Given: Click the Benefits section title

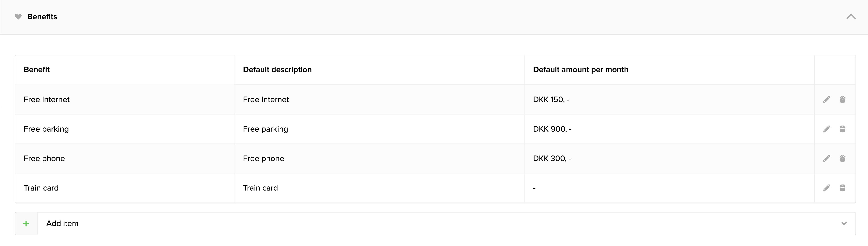Looking at the screenshot, I should [42, 17].
